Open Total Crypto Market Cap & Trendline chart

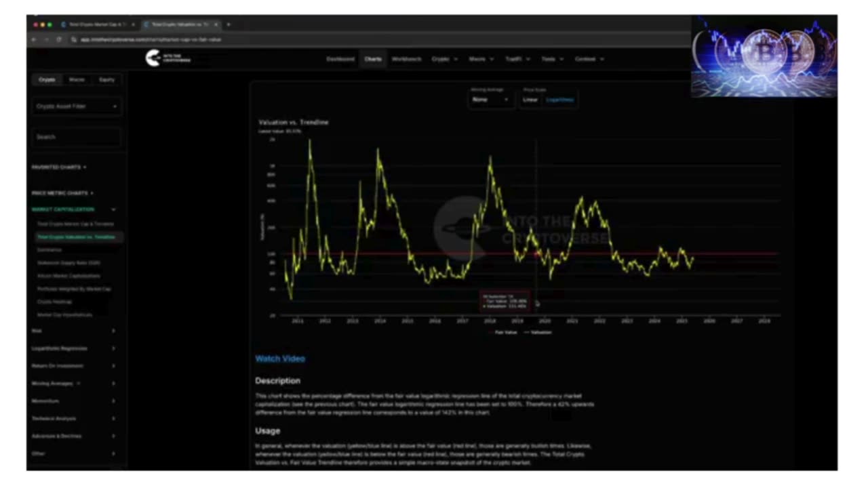pos(75,224)
